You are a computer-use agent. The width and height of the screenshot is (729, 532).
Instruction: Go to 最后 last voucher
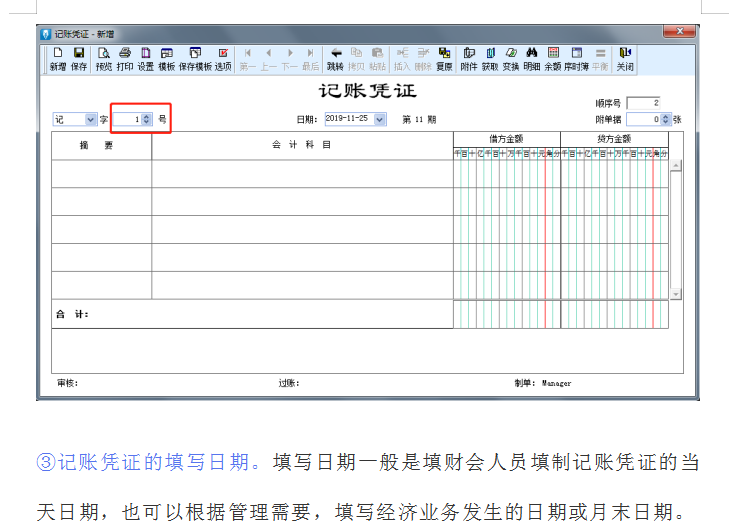pos(311,59)
